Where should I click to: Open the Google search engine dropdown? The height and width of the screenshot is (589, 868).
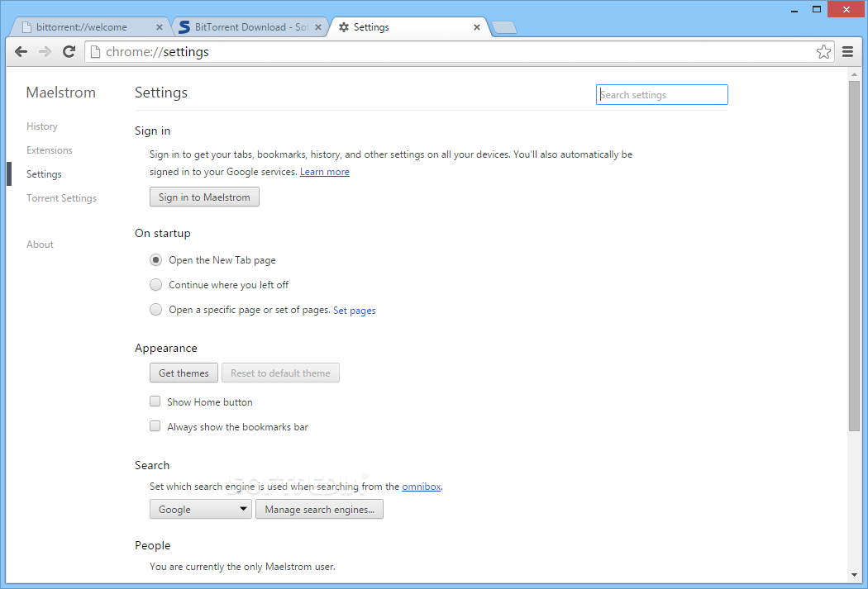tap(200, 510)
